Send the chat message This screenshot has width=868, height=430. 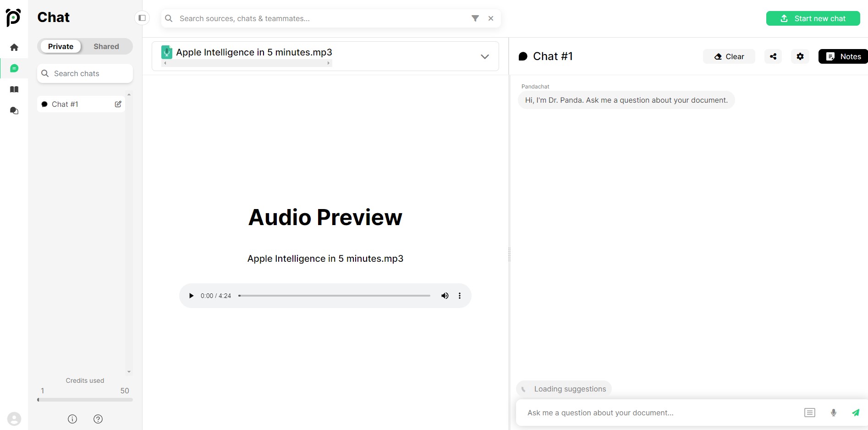point(856,413)
